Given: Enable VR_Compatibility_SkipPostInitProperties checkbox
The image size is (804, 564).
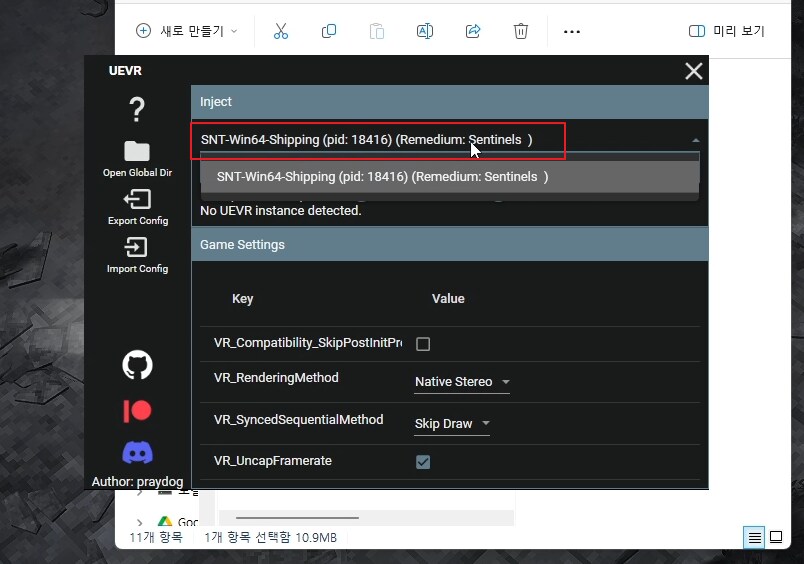Looking at the screenshot, I should 423,344.
